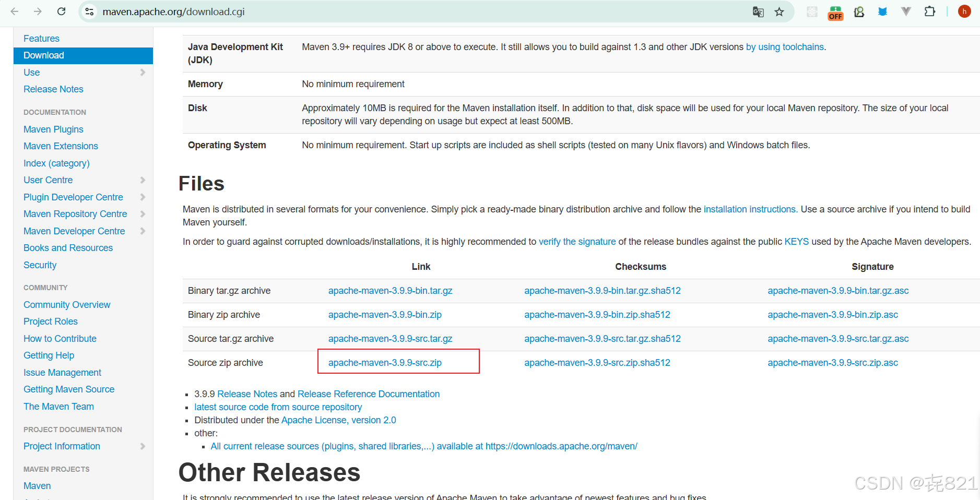Screen dimensions: 980x500
Task: Open the extensions puzzle menu
Action: coord(929,11)
